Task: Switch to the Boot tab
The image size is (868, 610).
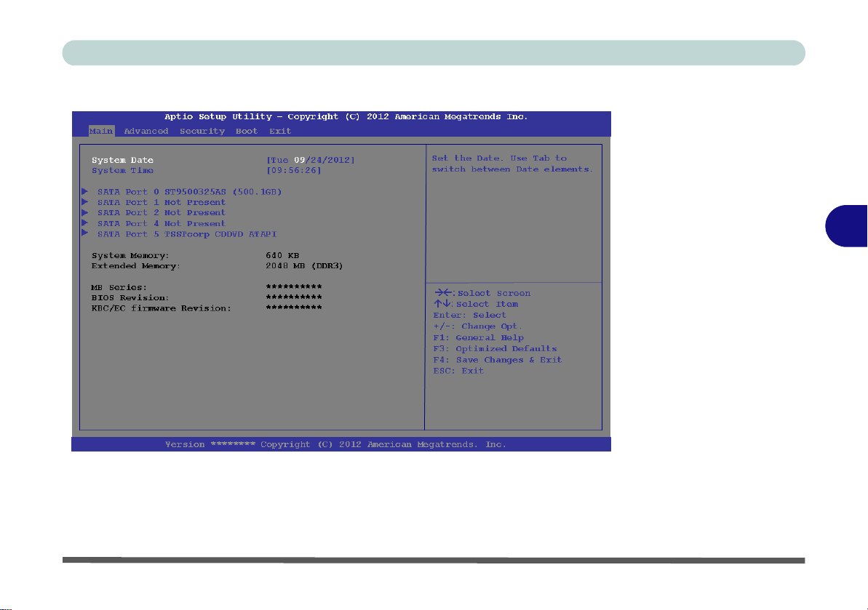Action: 247,131
